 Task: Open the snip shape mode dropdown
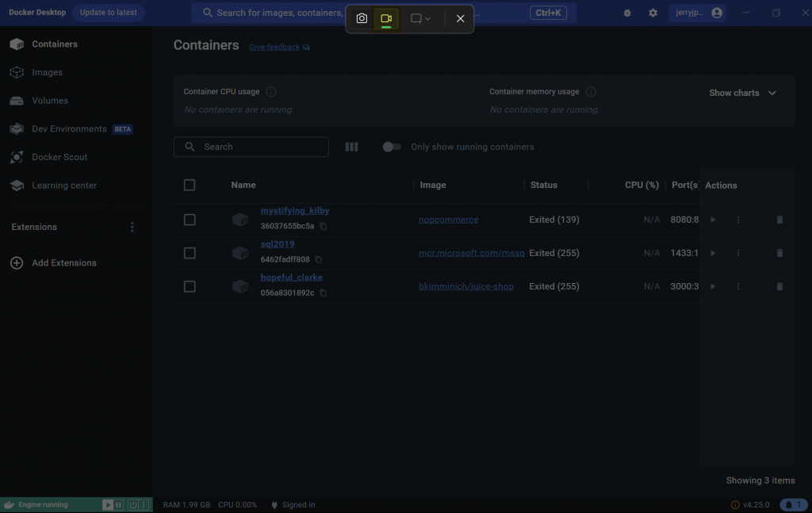click(x=420, y=19)
